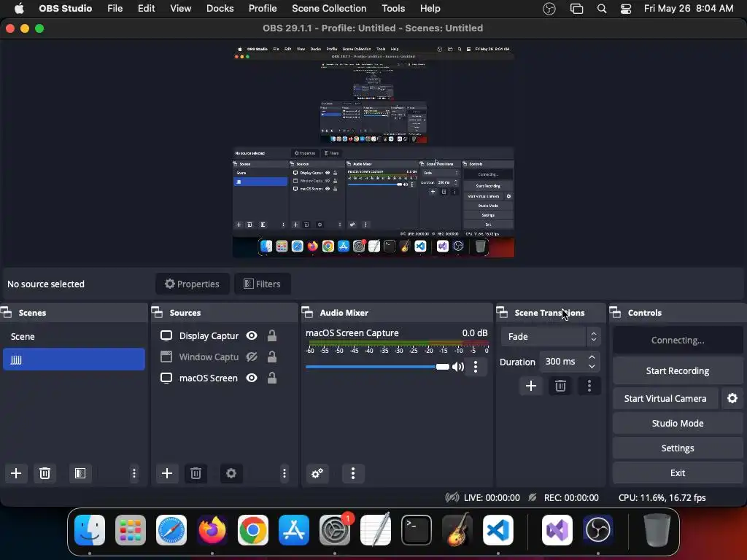Open source properties gear in Sources panel
747x560 pixels.
[231, 473]
